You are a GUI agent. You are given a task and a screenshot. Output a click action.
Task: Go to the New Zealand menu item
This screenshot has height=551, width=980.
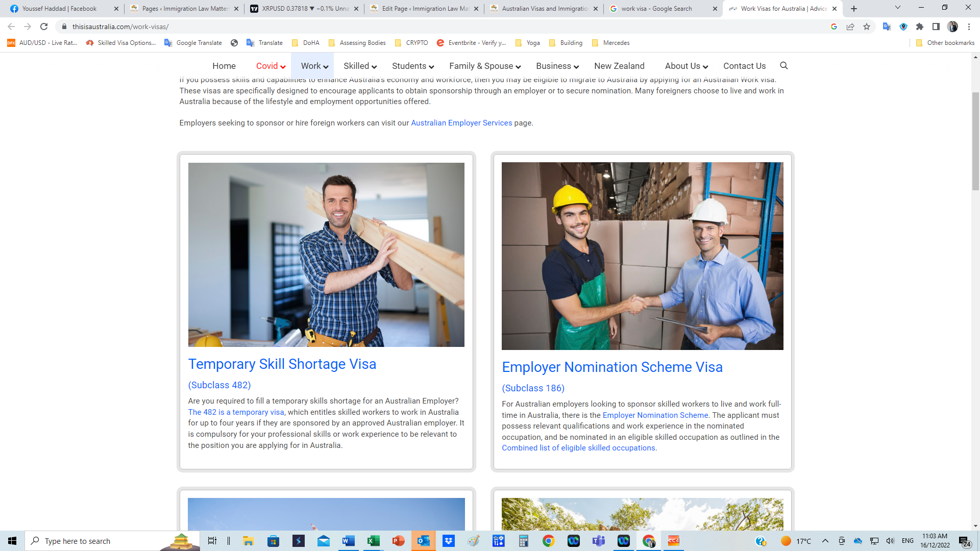point(619,66)
